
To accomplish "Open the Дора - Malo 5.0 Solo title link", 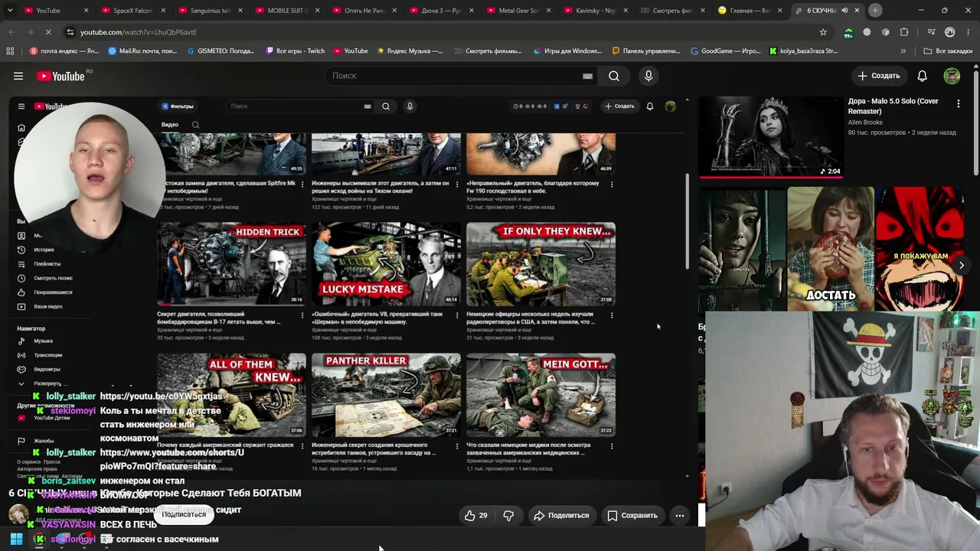I will point(893,106).
